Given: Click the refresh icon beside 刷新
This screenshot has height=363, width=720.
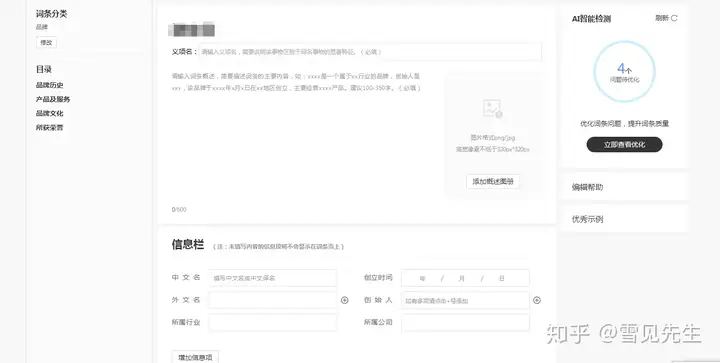Looking at the screenshot, I should tap(674, 18).
